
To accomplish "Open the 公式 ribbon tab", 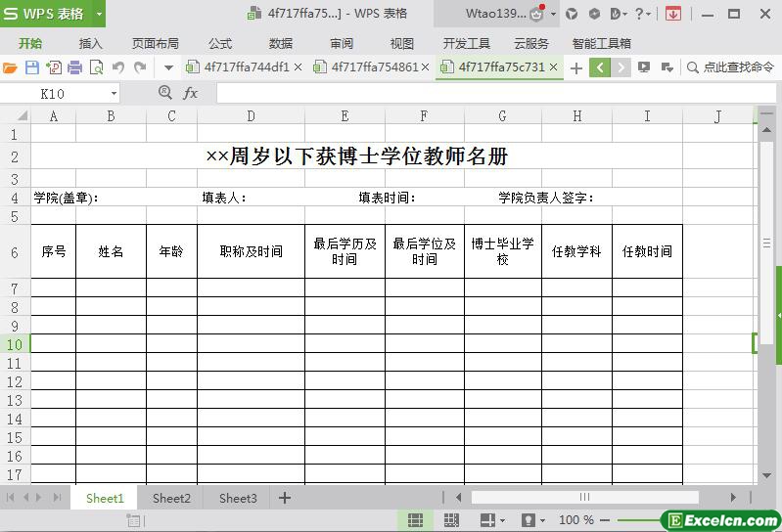I will click(220, 44).
